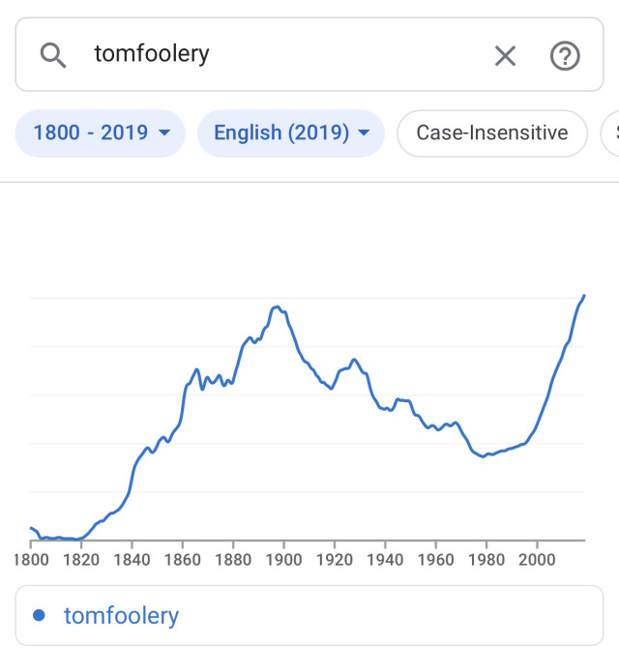This screenshot has width=619, height=672.
Task: Click the line's low point near 1980
Action: (484, 455)
